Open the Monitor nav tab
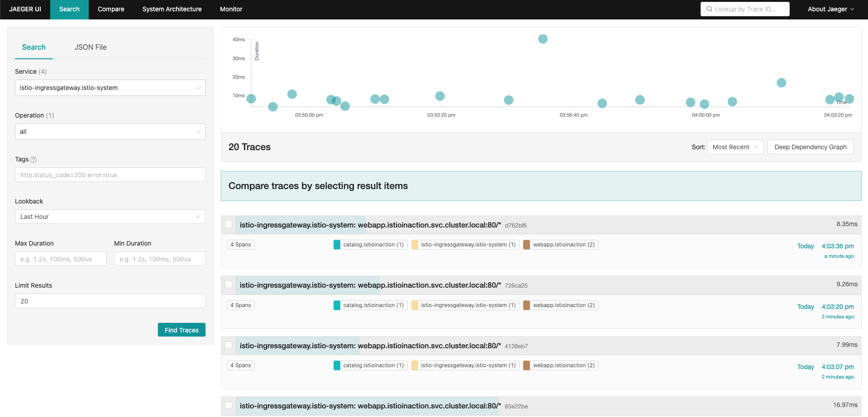Image resolution: width=868 pixels, height=417 pixels. (231, 9)
